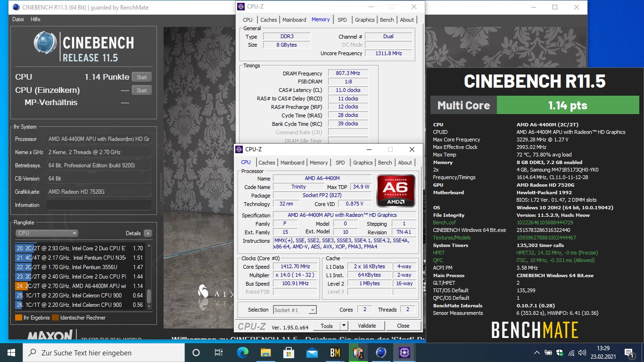644x362 pixels.
Task: Open Windows Security shield tray icon
Action: click(560, 353)
